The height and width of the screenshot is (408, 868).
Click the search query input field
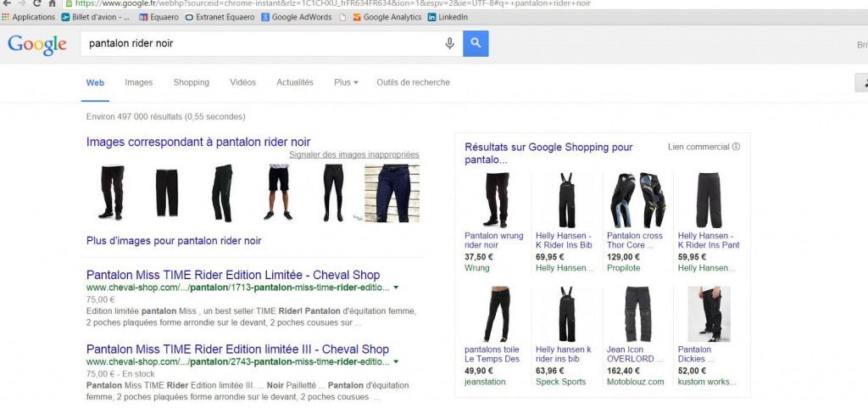(x=271, y=43)
